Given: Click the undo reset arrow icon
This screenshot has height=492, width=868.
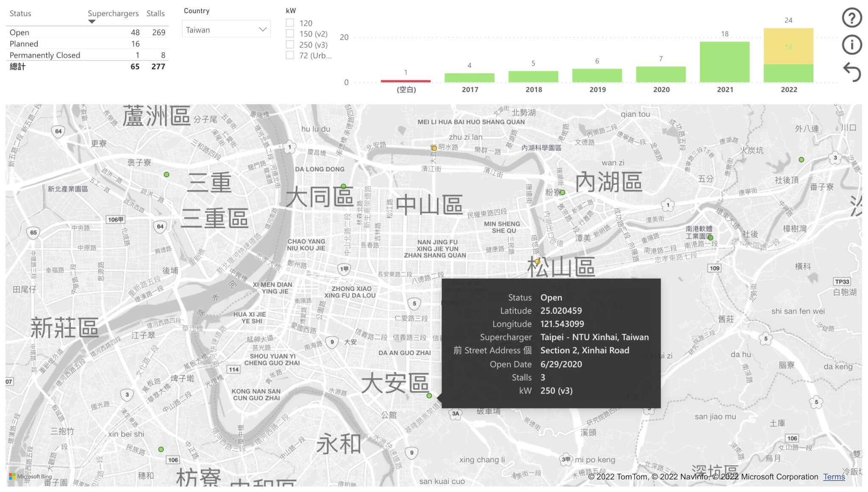Looking at the screenshot, I should 851,72.
